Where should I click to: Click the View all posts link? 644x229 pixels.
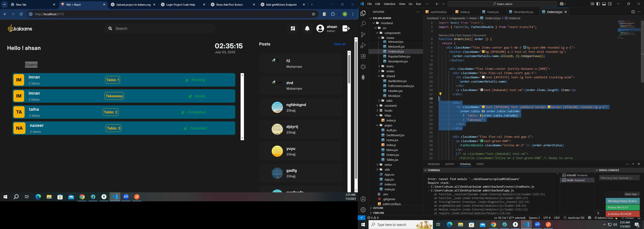[x=339, y=44]
